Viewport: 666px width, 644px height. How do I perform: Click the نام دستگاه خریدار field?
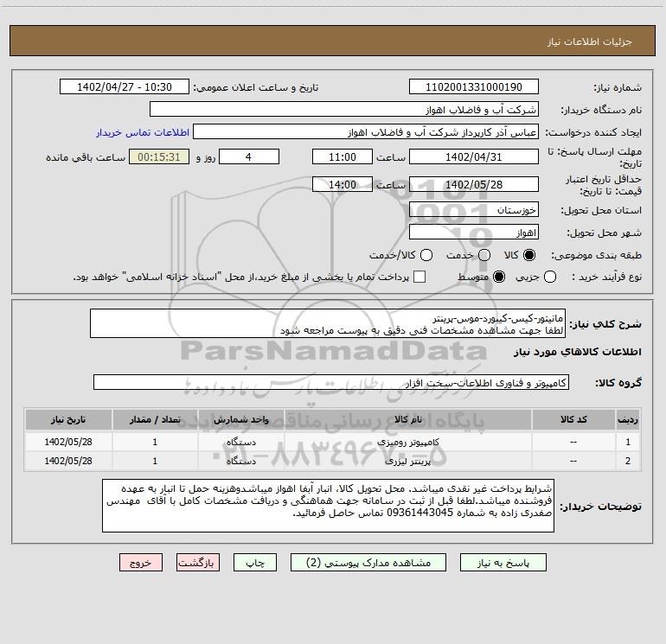344,110
